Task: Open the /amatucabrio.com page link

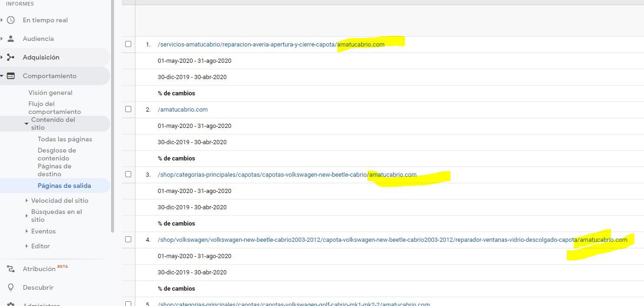Action: tap(183, 110)
